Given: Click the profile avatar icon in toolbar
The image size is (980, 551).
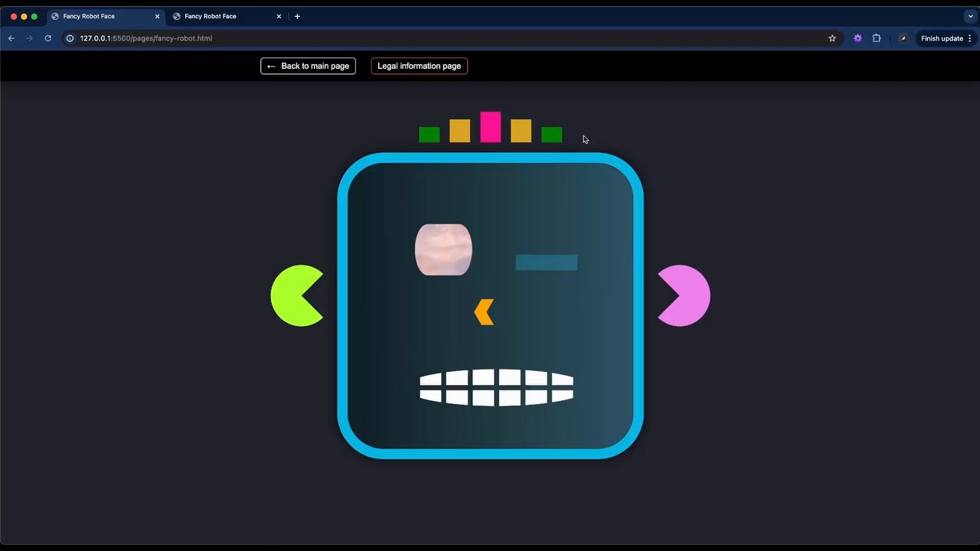Looking at the screenshot, I should tap(903, 38).
